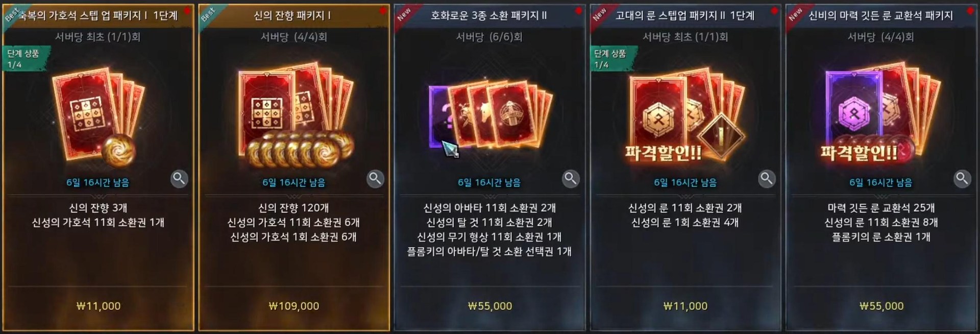This screenshot has width=980, height=334.
Task: Buy 호화로운 3종 소환 패키지 at ₩55,000
Action: tap(490, 306)
